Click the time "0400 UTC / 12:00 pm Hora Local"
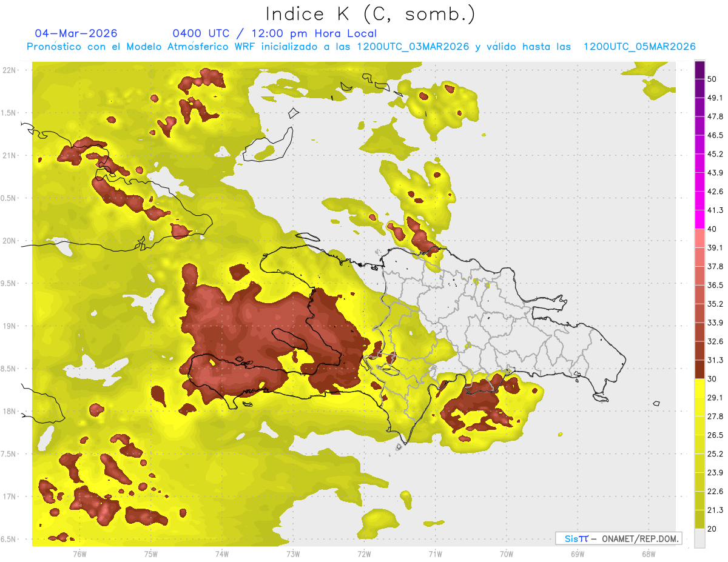The width and height of the screenshot is (728, 562). click(274, 33)
